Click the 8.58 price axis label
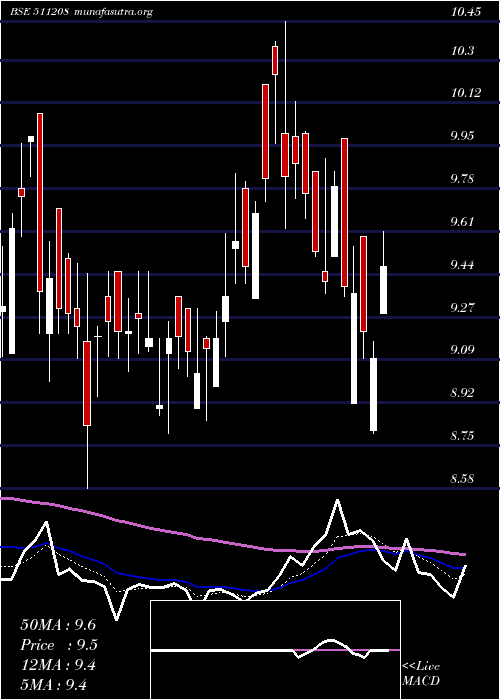The image size is (500, 700). click(x=464, y=479)
